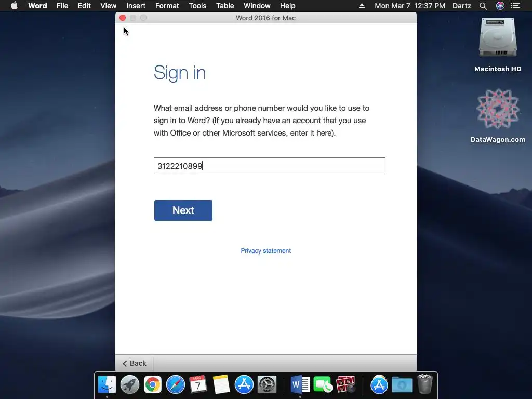
Task: Open the Table menu
Action: click(225, 6)
